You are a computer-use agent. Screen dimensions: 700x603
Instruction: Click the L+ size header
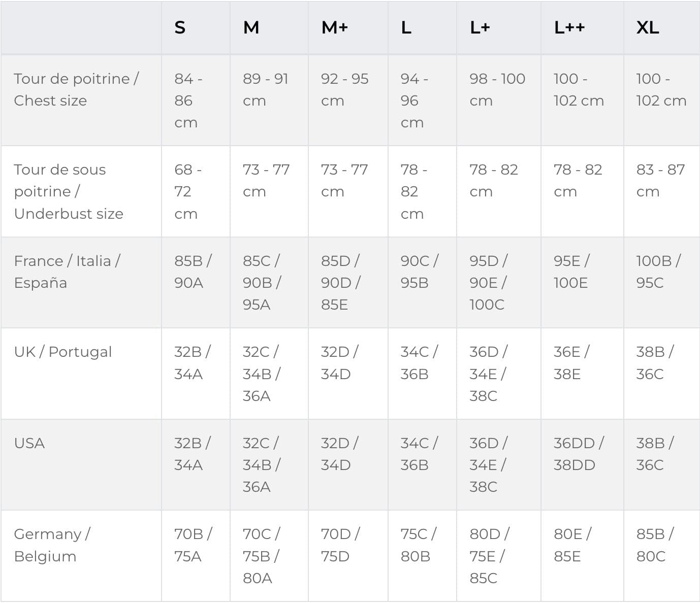click(480, 27)
